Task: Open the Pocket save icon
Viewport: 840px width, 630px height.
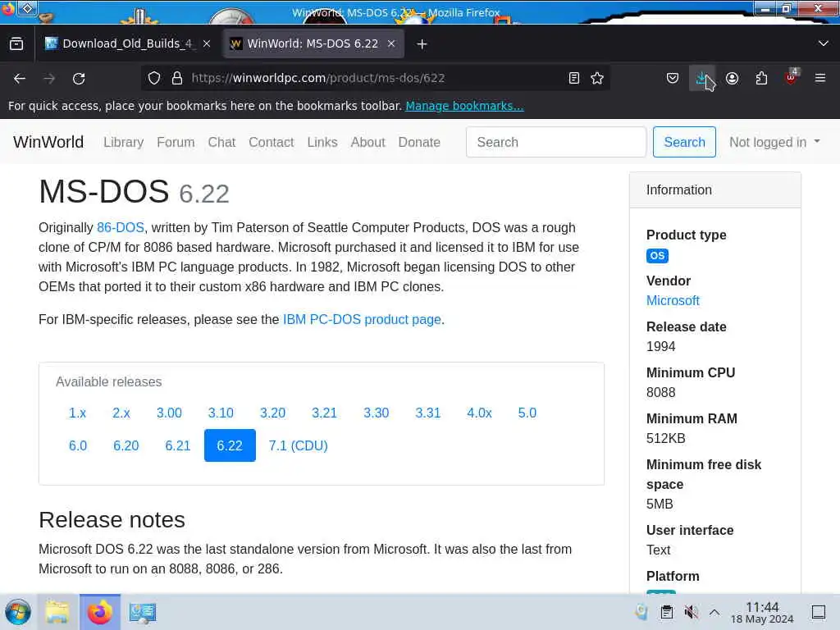Action: tap(673, 79)
